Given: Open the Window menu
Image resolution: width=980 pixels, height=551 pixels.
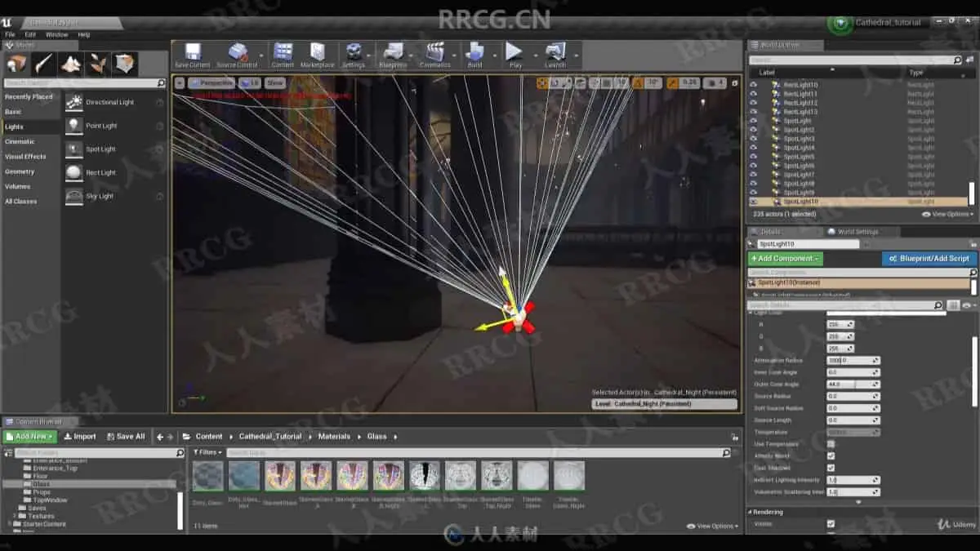Looking at the screenshot, I should (56, 35).
